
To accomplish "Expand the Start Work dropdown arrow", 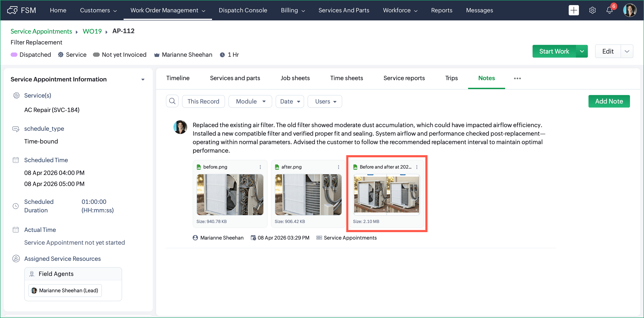I will (582, 51).
